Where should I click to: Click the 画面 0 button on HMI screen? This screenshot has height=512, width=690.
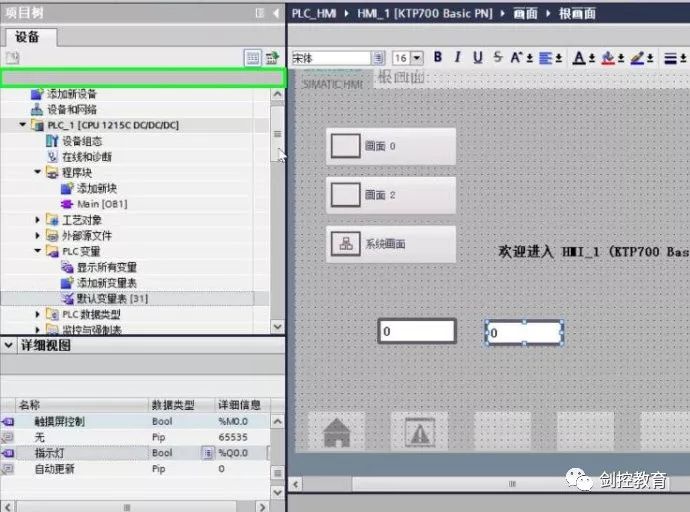391,146
